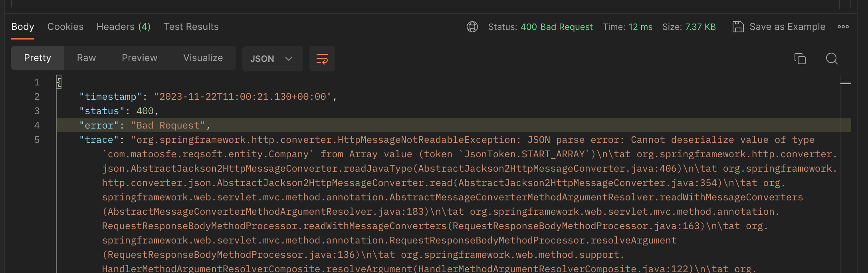Image resolution: width=868 pixels, height=273 pixels.
Task: Click the Save as Example disk icon
Action: pos(738,27)
